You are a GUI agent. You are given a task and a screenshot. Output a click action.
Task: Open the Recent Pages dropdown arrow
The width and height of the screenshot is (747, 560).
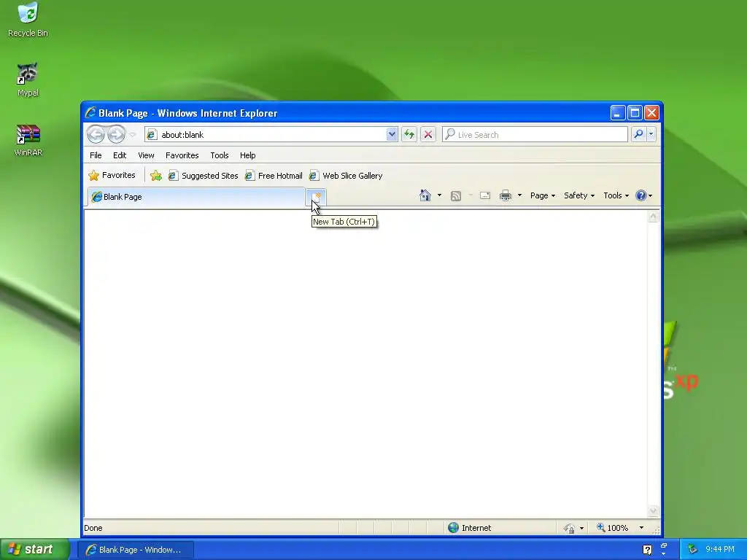(x=133, y=135)
